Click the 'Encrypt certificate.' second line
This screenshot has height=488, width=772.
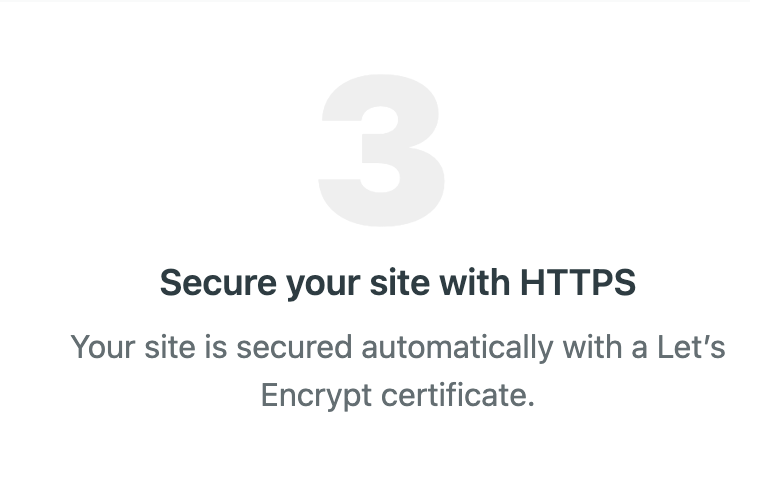(x=398, y=396)
